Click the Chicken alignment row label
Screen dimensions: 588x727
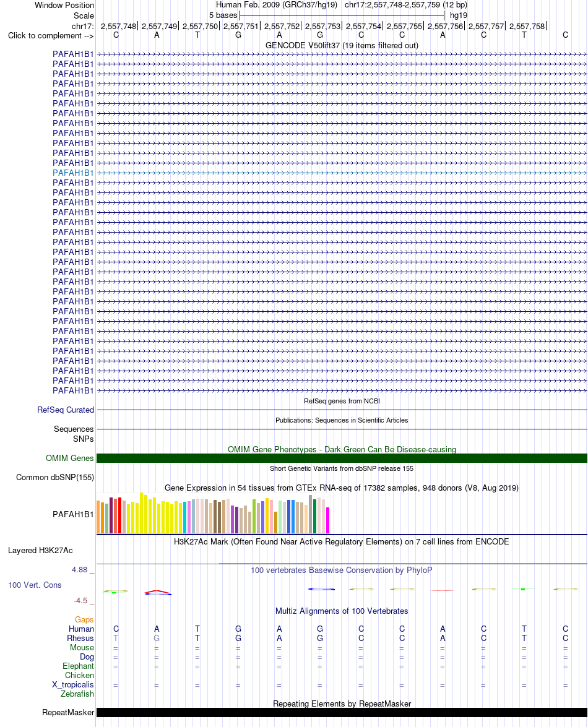(79, 676)
